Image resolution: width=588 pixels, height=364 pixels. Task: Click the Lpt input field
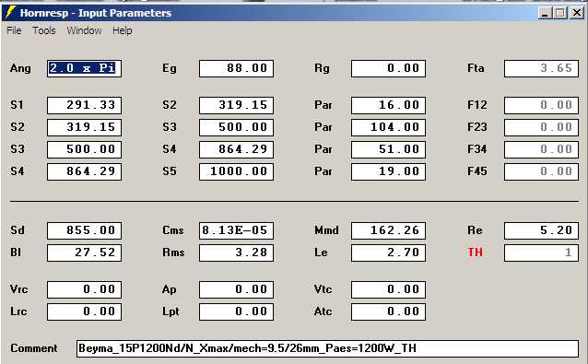pos(236,311)
